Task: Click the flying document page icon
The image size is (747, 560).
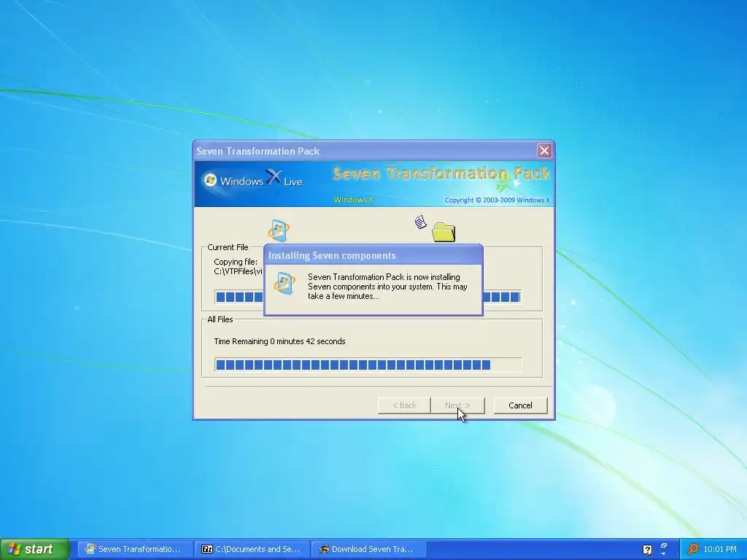Action: [x=420, y=222]
